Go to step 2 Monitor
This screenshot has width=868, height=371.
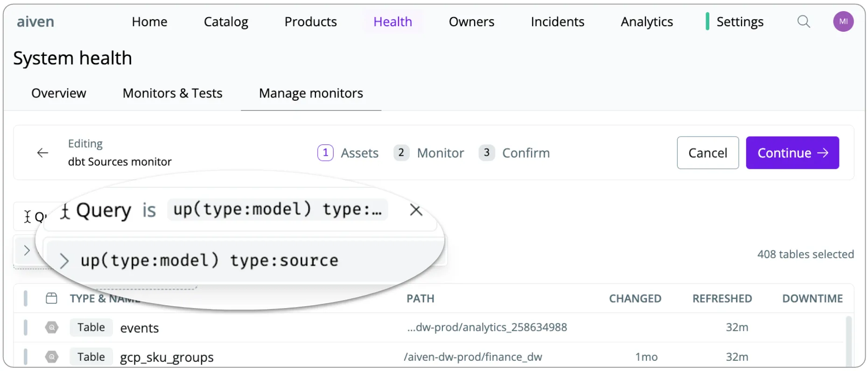(429, 153)
